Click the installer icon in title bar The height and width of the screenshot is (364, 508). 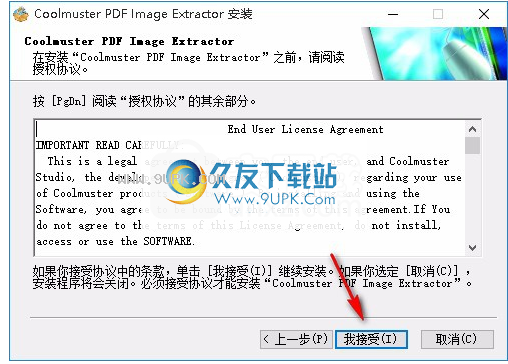21,14
